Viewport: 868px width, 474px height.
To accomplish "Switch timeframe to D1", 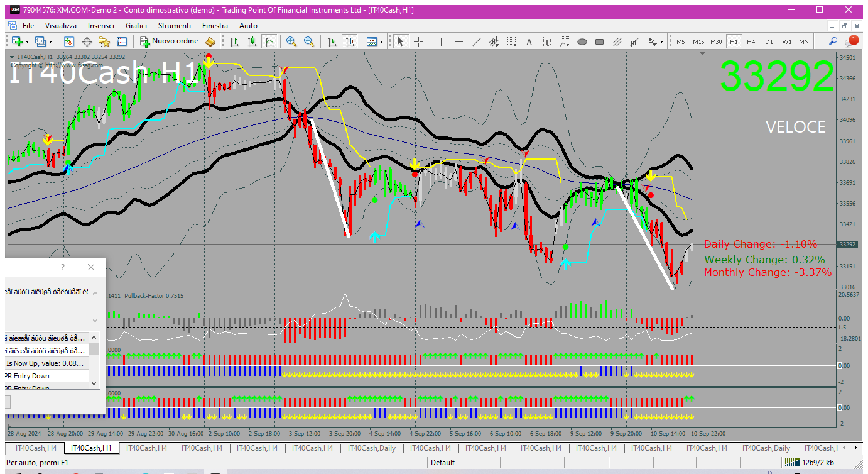I will pos(769,41).
